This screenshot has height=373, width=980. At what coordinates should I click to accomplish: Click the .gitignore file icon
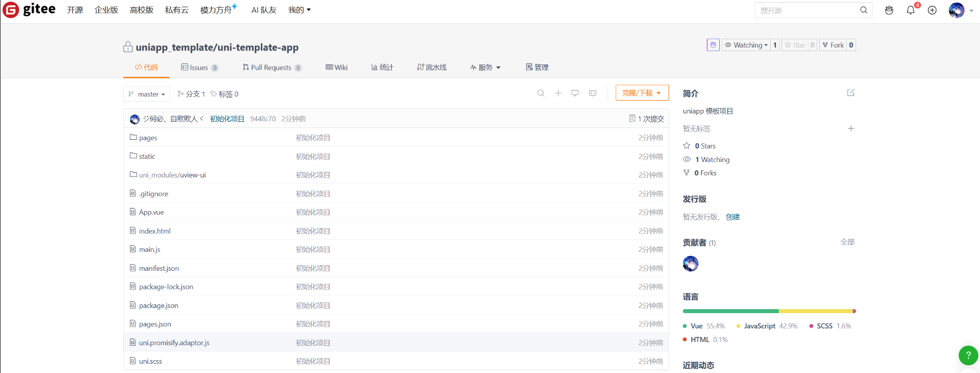(133, 193)
